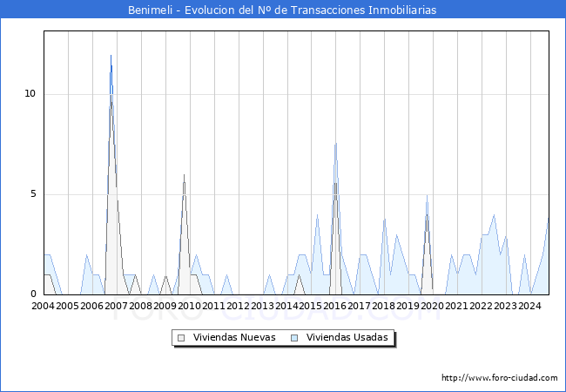Click the 2024 x-axis label
The image size is (566, 392).
coord(530,306)
